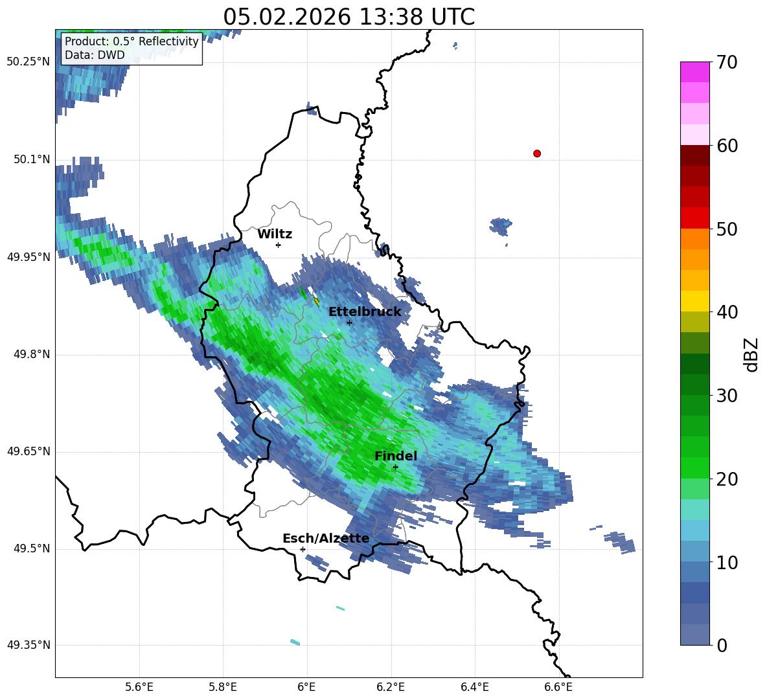Viewport: 767px width, 700px height.
Task: Click the Wiltz city label
Action: pos(275,234)
